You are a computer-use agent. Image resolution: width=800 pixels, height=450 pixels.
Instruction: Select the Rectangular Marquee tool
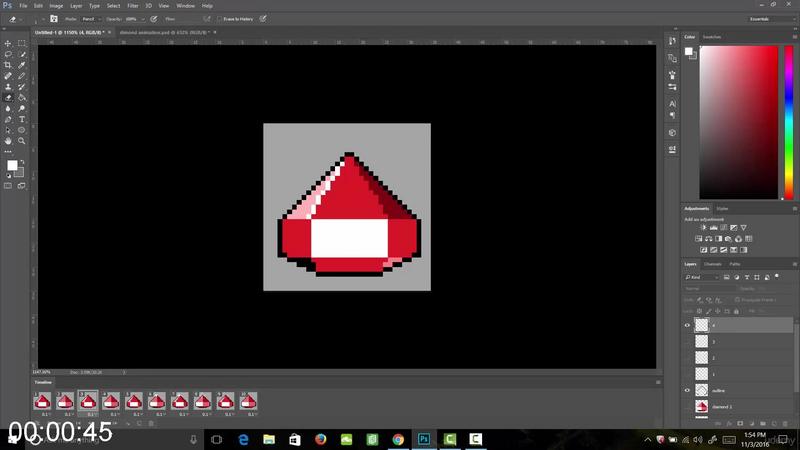click(x=21, y=44)
